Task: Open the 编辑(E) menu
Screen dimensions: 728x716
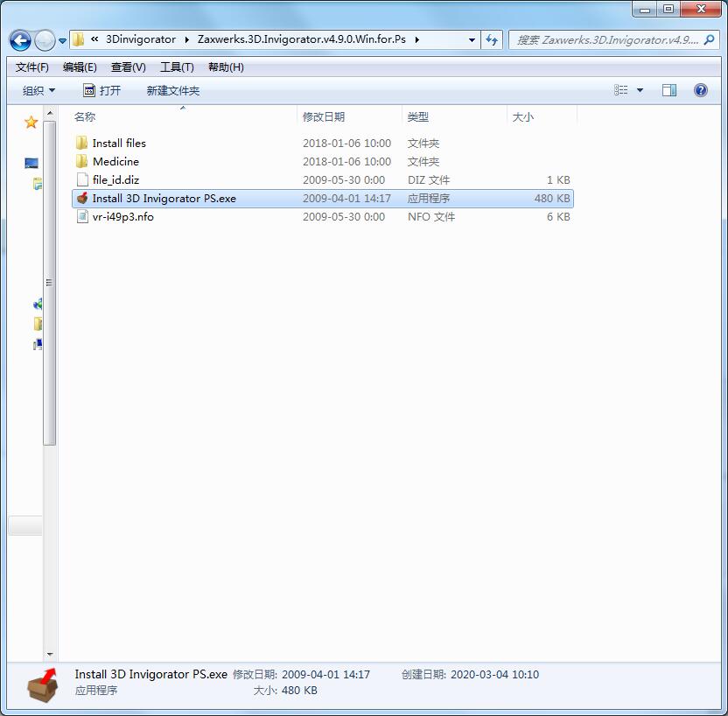Action: [x=80, y=67]
